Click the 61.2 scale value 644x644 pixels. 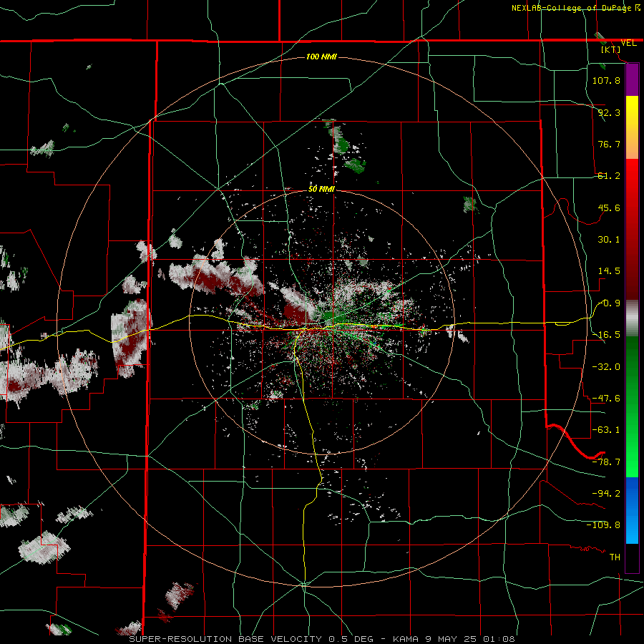(x=609, y=176)
